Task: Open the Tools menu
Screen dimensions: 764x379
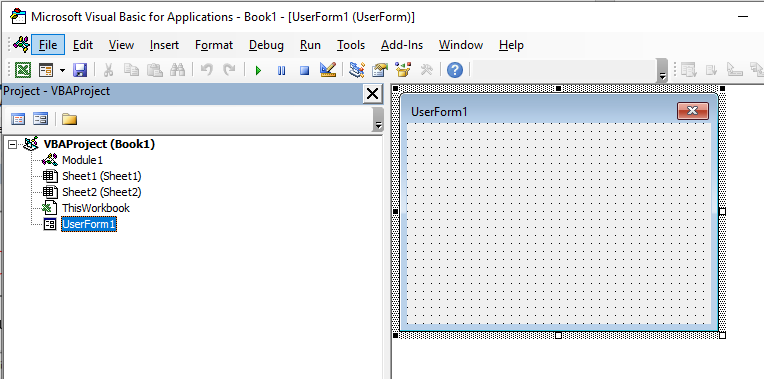Action: pos(351,45)
